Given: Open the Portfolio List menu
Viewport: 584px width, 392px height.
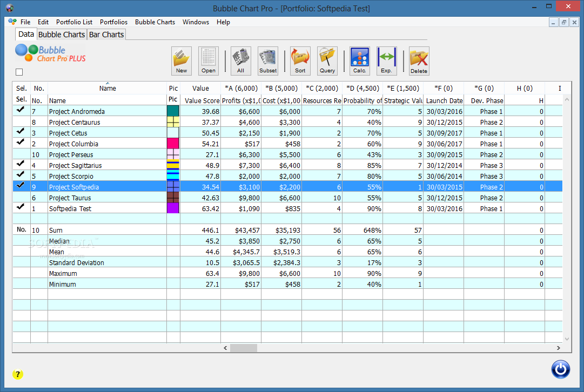Looking at the screenshot, I should click(74, 22).
